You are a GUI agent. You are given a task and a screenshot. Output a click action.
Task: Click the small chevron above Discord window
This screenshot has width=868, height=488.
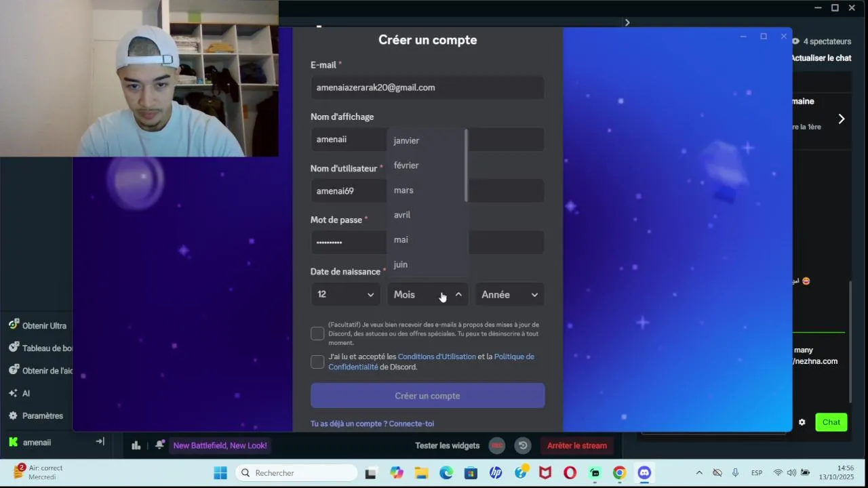pyautogui.click(x=627, y=22)
